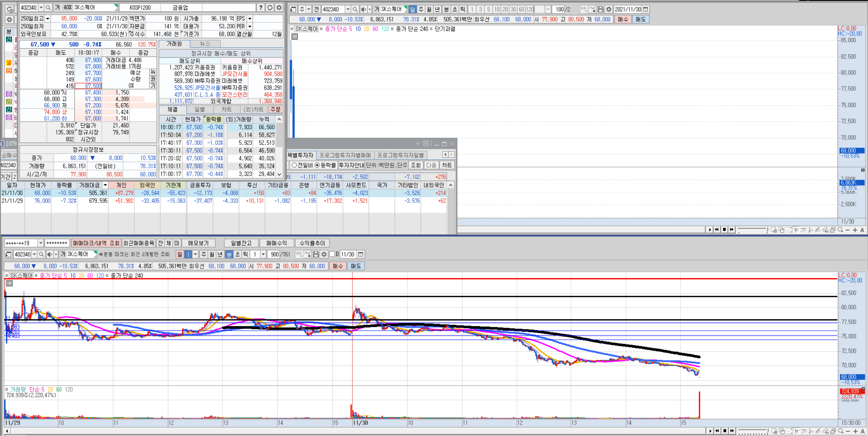Screen dimensions: 868x436
Task: Stop playback on lower chart control
Action: pos(725,431)
